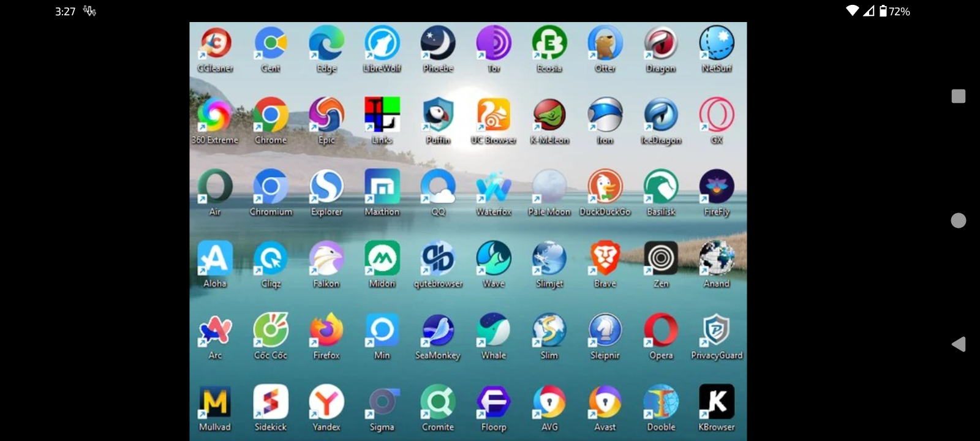Image resolution: width=980 pixels, height=441 pixels.
Task: Launch the Chrome browser icon
Action: (x=271, y=115)
